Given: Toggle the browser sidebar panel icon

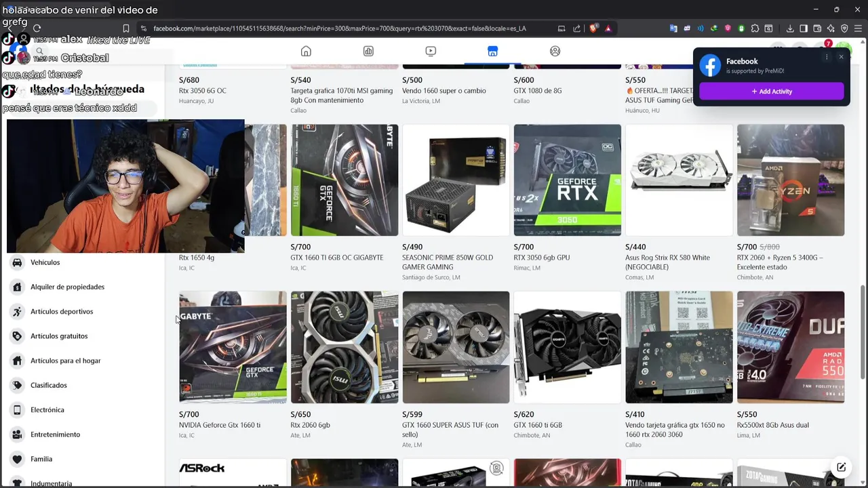Looking at the screenshot, I should coord(804,28).
